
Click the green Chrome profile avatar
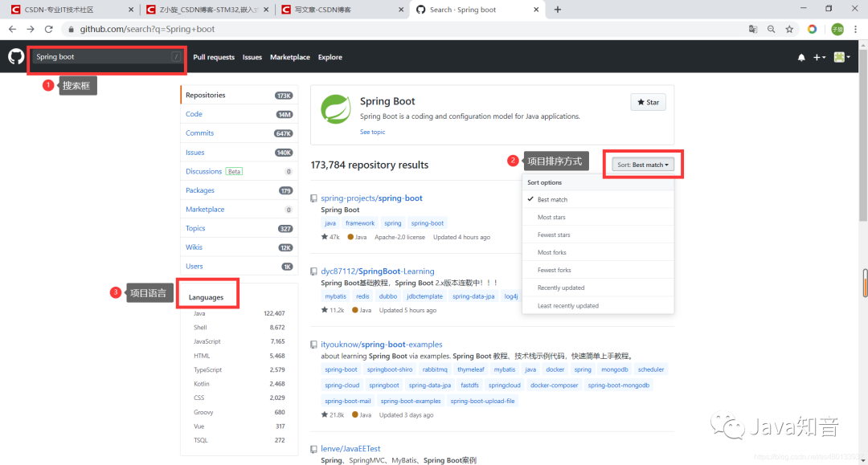tap(837, 29)
